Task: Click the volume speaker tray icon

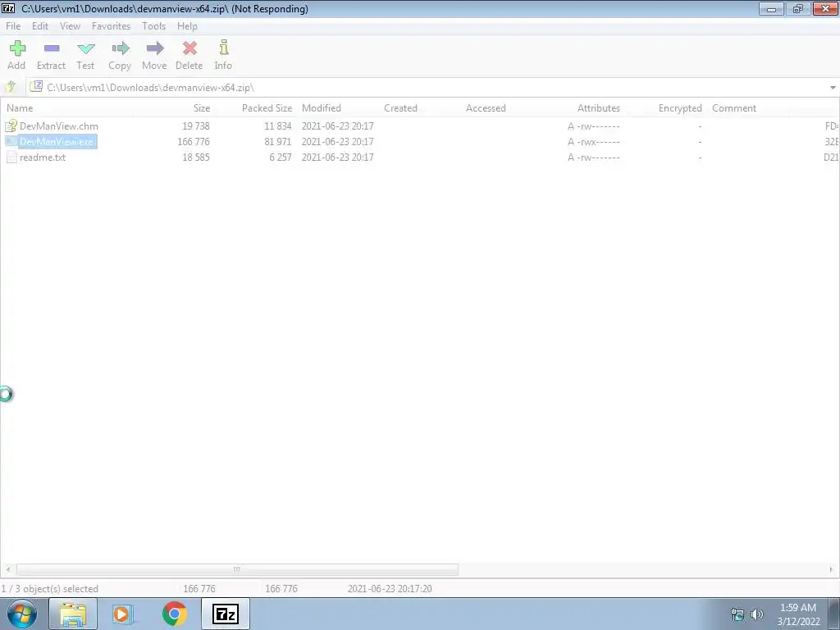Action: coord(757,614)
